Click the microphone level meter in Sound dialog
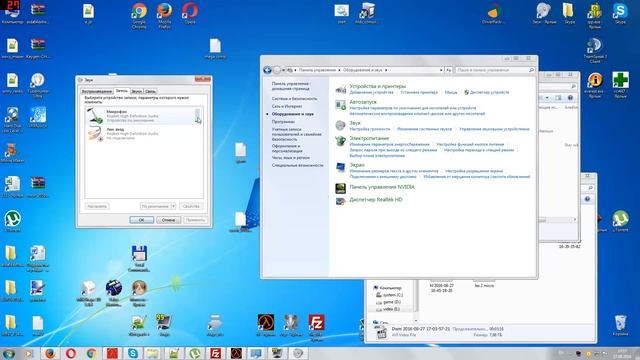Viewport: 640px width, 360px height. pos(197,116)
